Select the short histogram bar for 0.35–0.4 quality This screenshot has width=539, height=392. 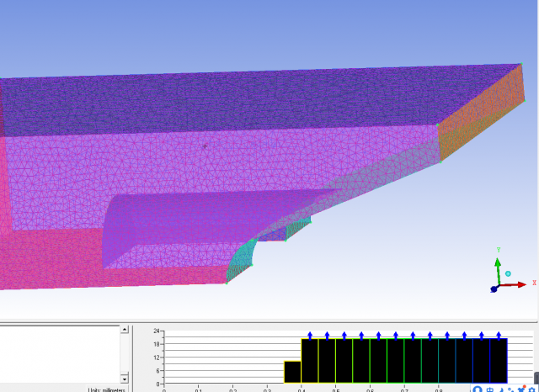click(x=292, y=372)
